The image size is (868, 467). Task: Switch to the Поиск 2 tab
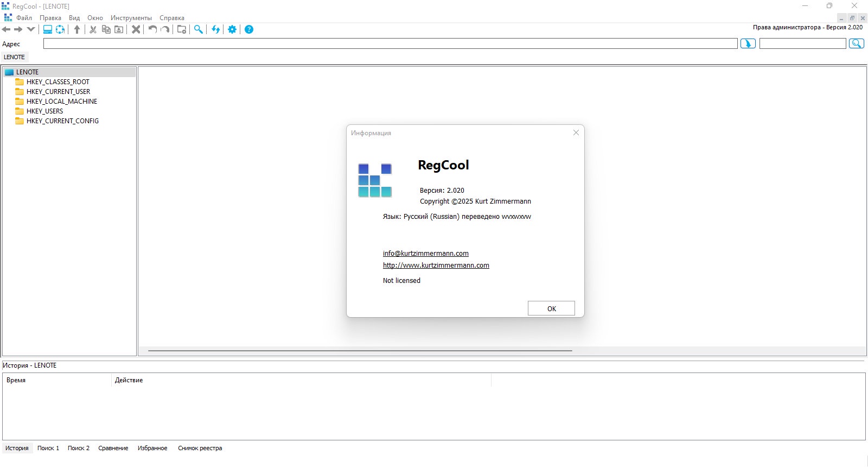click(x=79, y=448)
